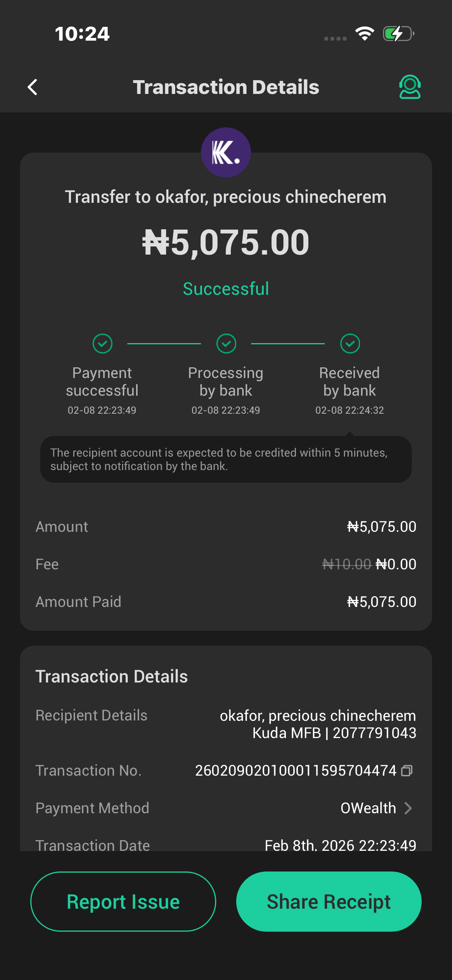This screenshot has width=452, height=980.
Task: Copy the transaction number
Action: [407, 771]
